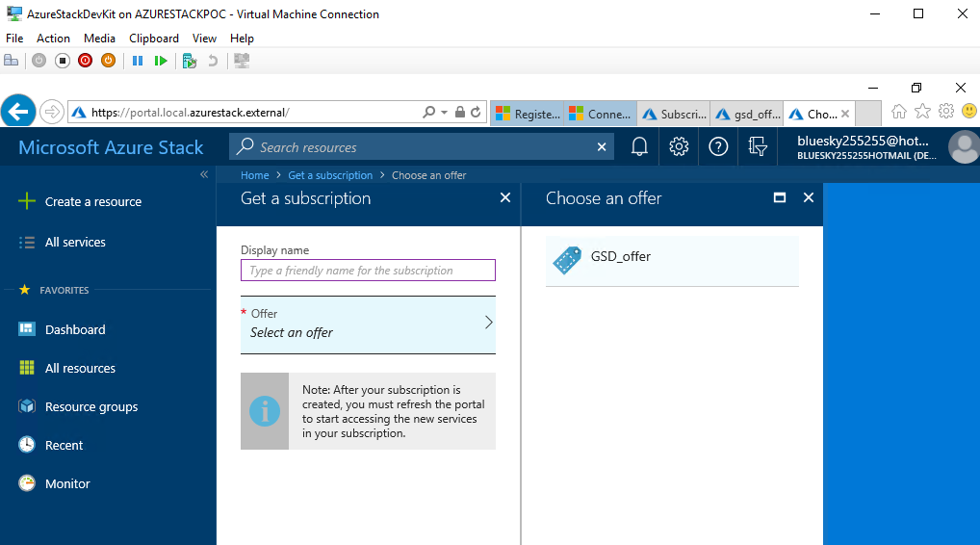Viewport: 980px width, 545px height.
Task: Open the portal Settings gear icon
Action: pos(679,147)
